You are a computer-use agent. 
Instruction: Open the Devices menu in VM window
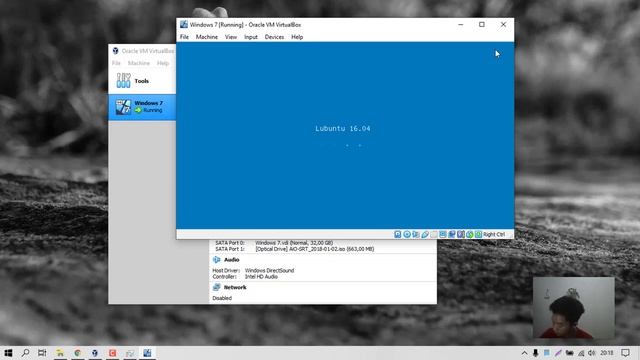pos(274,37)
